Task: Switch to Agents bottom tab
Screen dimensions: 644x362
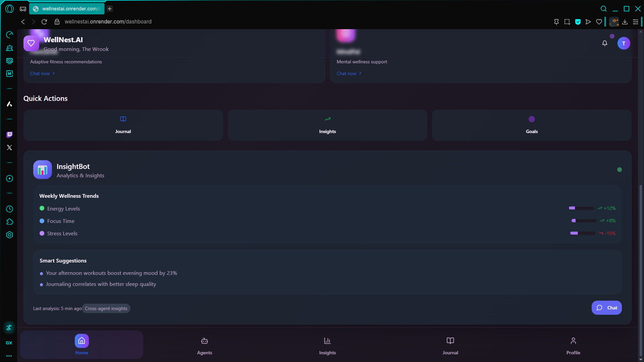Action: [205, 345]
